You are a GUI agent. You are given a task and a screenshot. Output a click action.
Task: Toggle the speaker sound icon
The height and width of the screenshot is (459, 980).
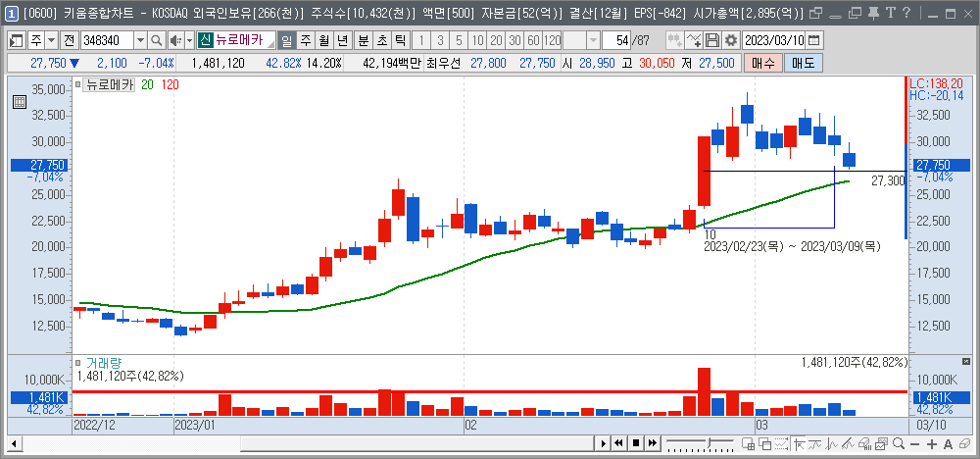tap(175, 40)
